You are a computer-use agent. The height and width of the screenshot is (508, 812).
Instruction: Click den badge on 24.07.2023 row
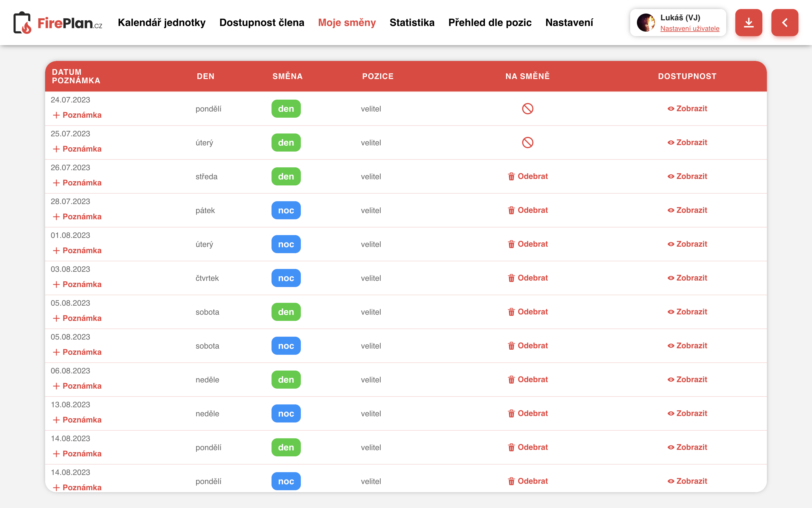click(x=286, y=109)
